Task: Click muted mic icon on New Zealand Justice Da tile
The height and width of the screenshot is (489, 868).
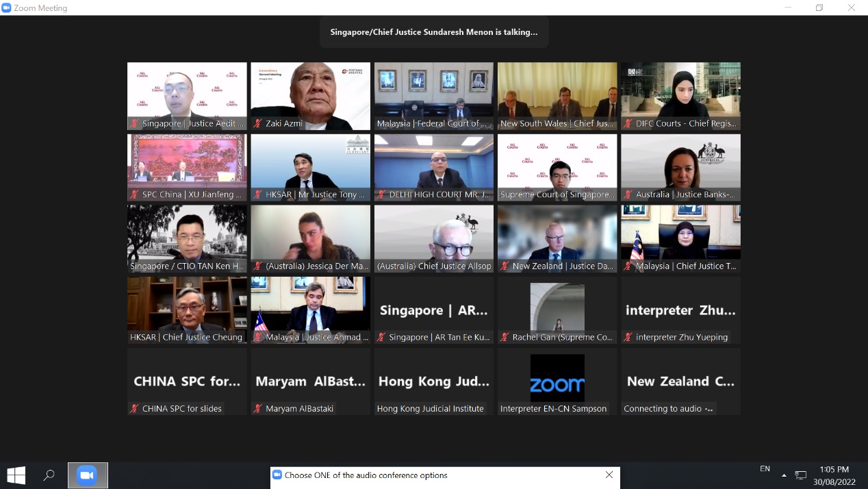Action: (505, 266)
